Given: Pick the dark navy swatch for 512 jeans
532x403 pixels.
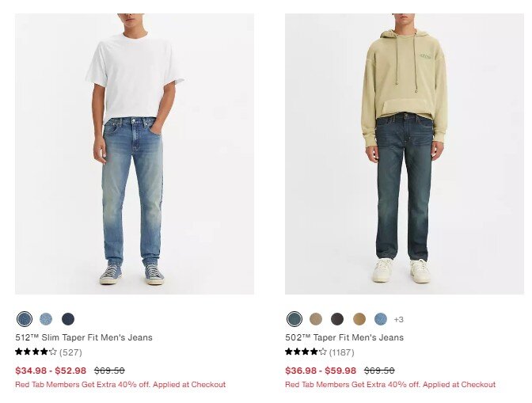Looking at the screenshot, I should coord(68,319).
